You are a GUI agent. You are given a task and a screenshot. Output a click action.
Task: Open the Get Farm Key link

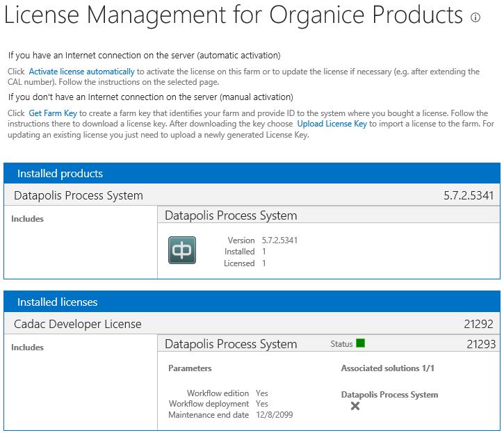[53, 113]
